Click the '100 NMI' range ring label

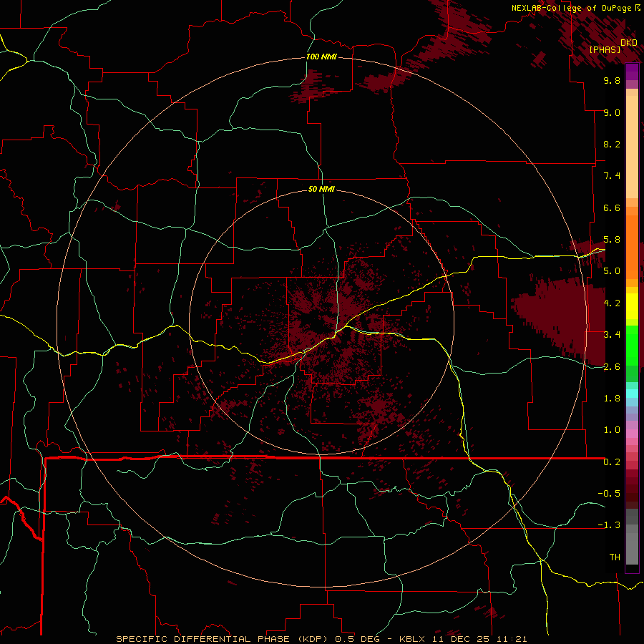tap(321, 57)
